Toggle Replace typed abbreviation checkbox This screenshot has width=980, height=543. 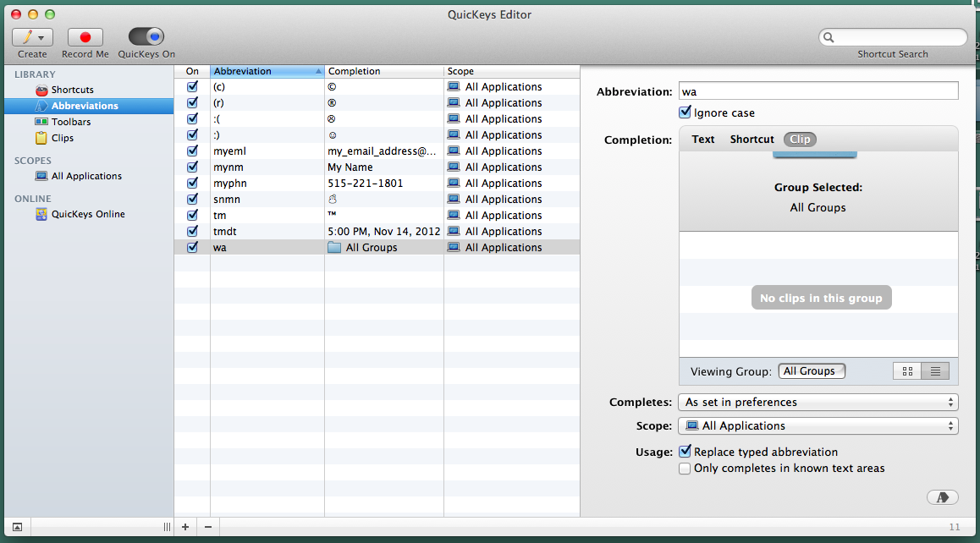coord(685,452)
